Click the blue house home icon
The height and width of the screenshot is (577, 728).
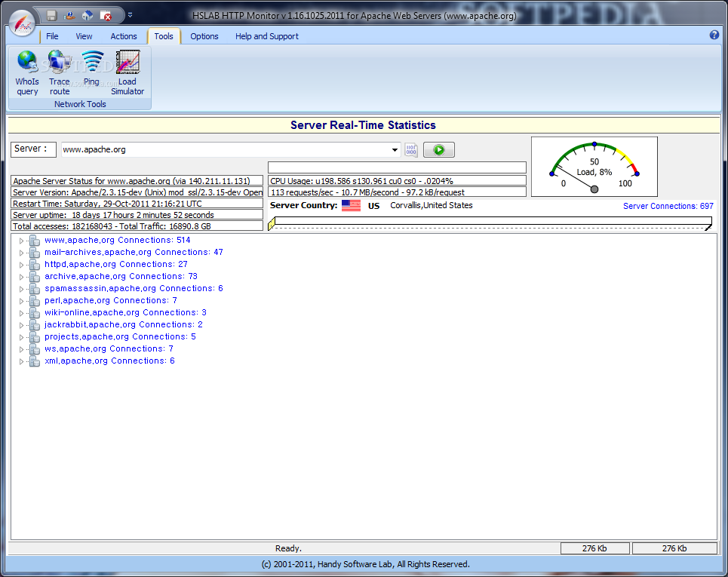pyautogui.click(x=88, y=16)
